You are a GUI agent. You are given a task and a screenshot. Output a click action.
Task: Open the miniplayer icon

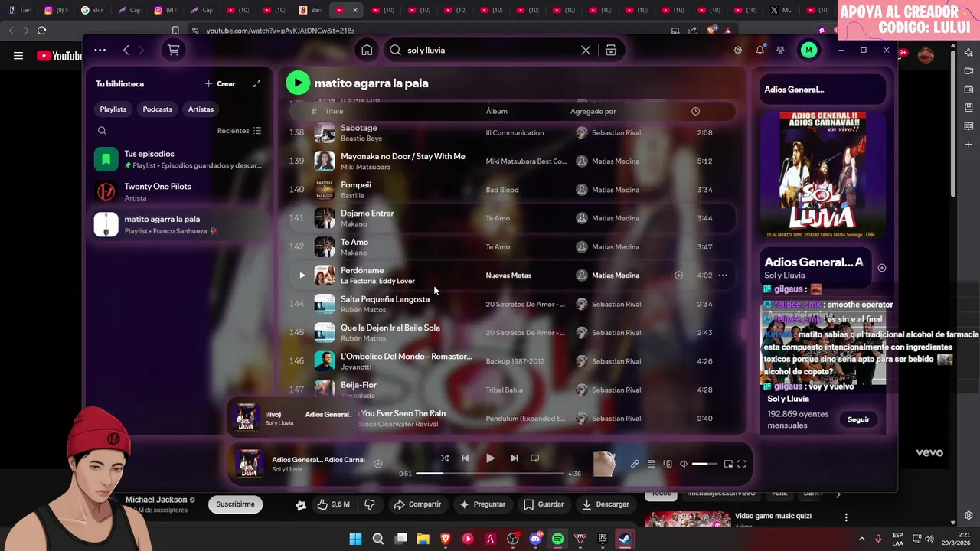[728, 464]
